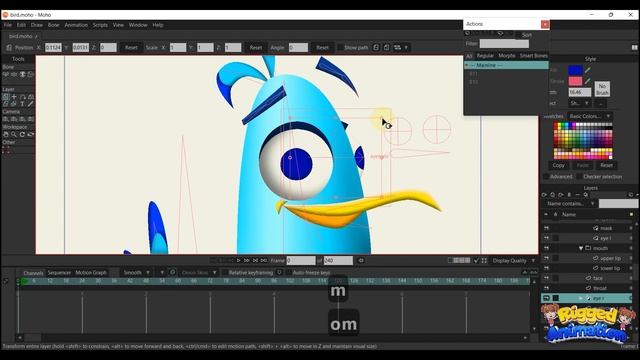Open the Bone menu
The width and height of the screenshot is (640, 360).
point(53,25)
